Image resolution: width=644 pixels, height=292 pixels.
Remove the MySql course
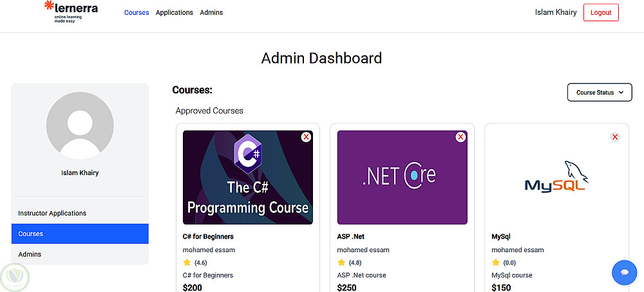(x=615, y=137)
